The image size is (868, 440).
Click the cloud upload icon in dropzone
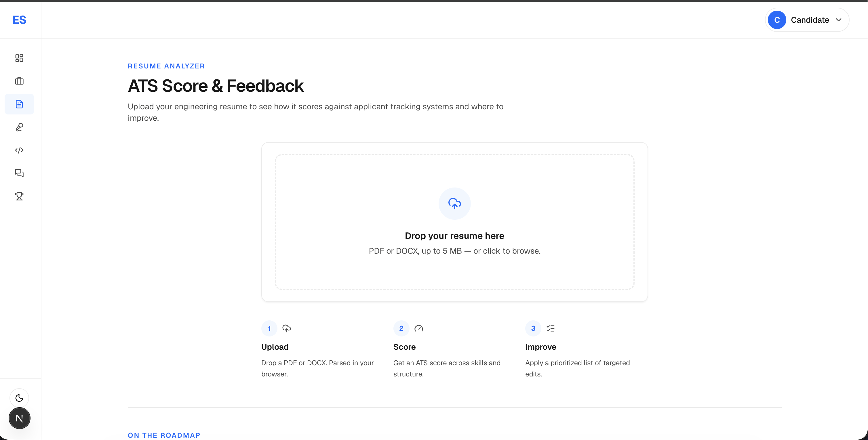(x=454, y=203)
